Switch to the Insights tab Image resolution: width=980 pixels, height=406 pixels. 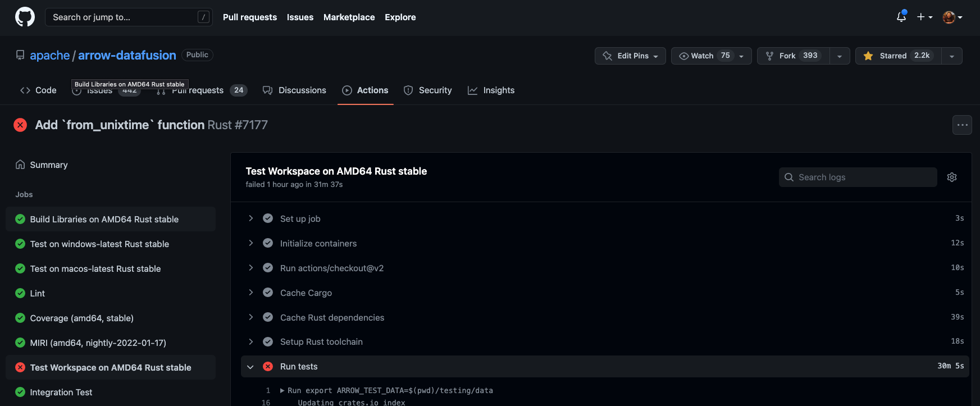tap(491, 90)
